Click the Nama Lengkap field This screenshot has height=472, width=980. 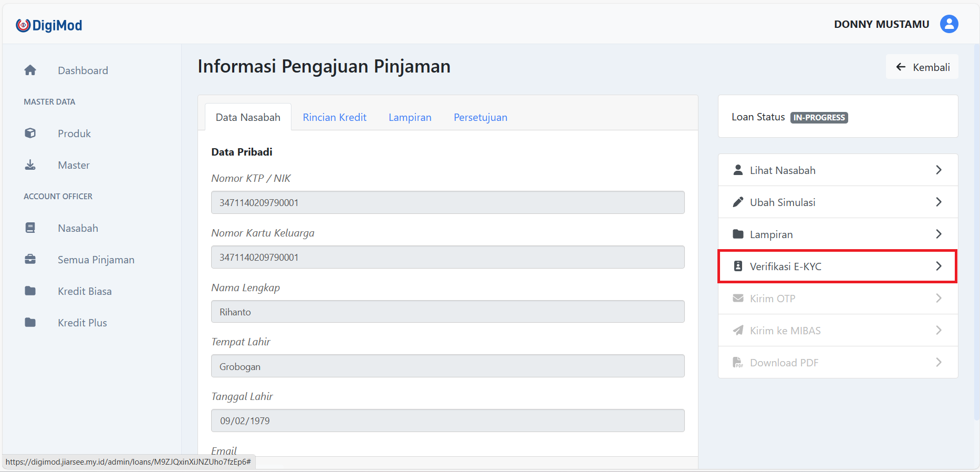pos(447,312)
